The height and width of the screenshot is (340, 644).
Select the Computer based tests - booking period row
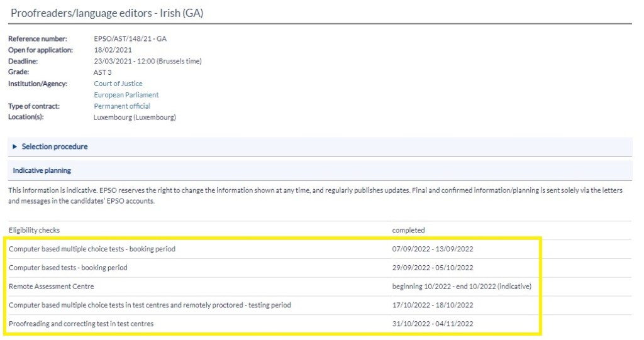point(68,268)
